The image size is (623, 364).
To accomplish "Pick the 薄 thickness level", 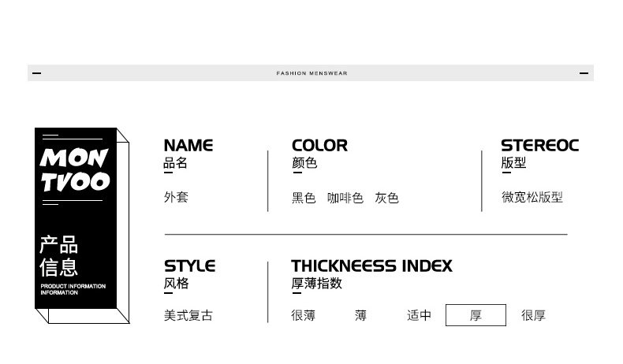I will pyautogui.click(x=360, y=316).
